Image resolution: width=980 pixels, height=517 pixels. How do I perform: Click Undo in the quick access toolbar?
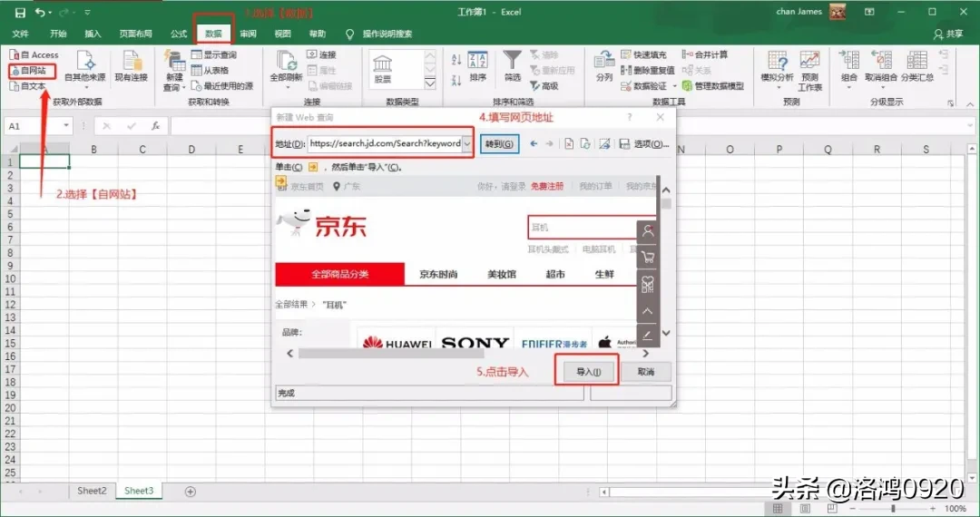tap(40, 12)
